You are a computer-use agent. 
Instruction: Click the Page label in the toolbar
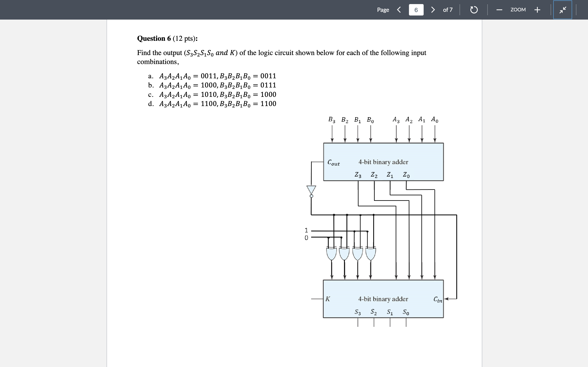[383, 10]
